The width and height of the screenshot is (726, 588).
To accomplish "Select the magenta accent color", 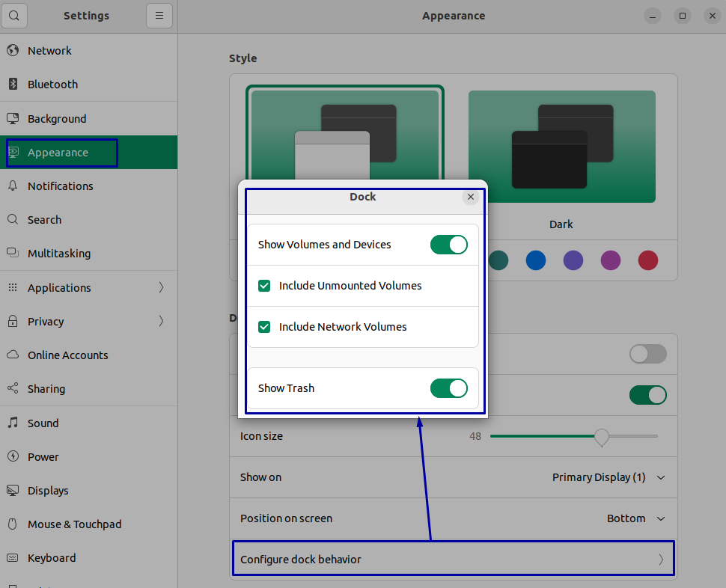I will tap(611, 260).
